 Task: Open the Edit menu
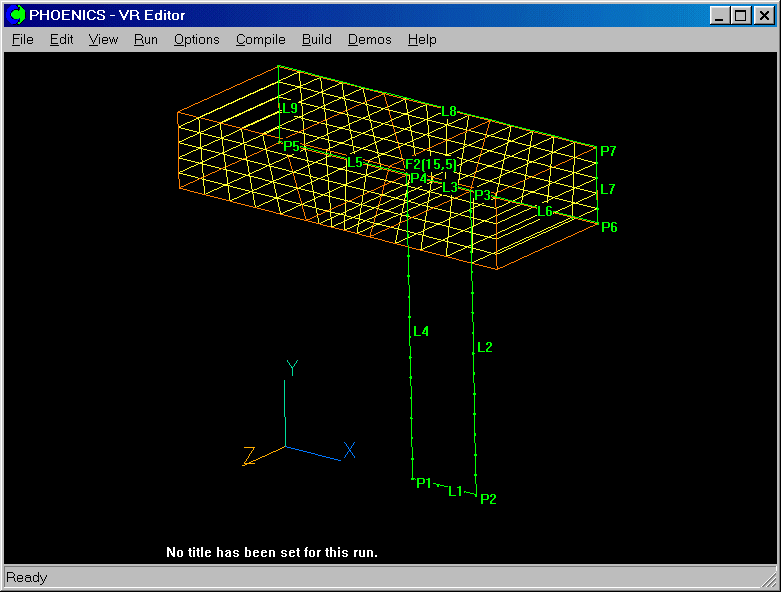click(x=62, y=40)
